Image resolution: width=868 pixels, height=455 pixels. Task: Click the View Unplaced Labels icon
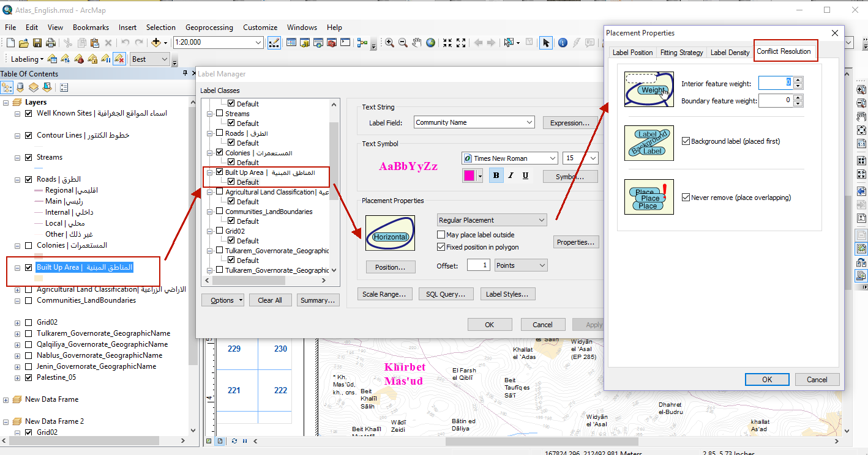point(119,59)
